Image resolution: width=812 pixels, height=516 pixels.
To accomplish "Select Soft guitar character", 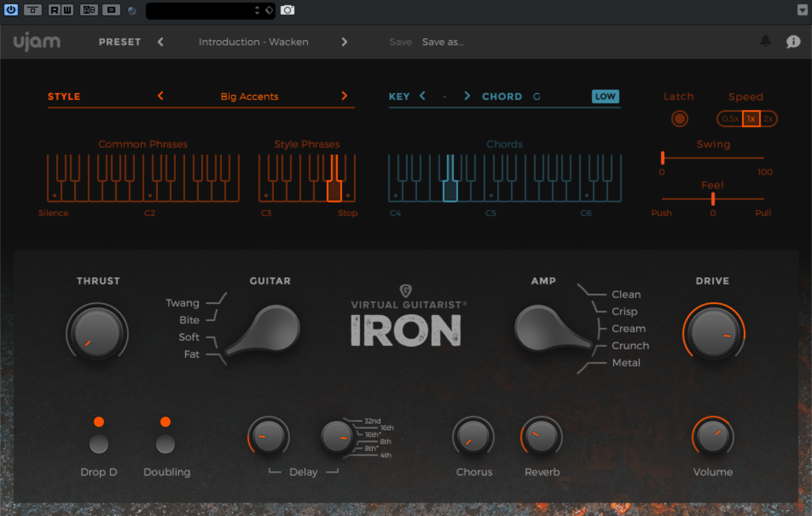I will [x=189, y=337].
